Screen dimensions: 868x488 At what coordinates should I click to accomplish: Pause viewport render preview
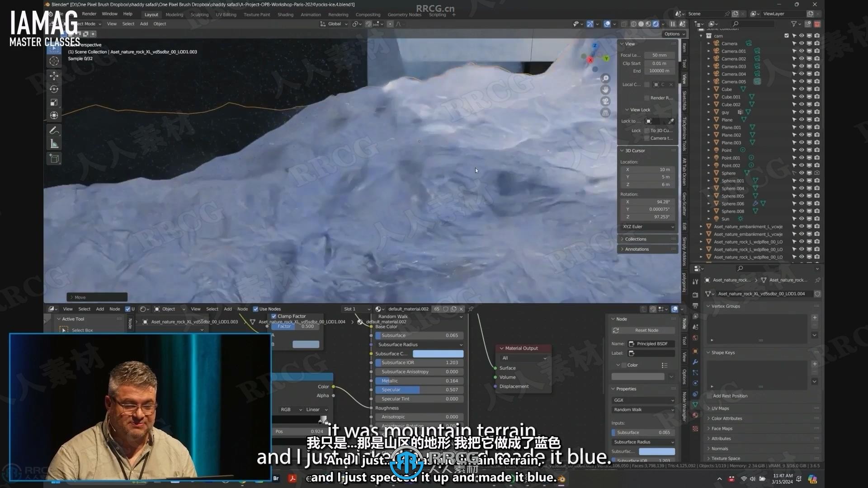pos(673,24)
